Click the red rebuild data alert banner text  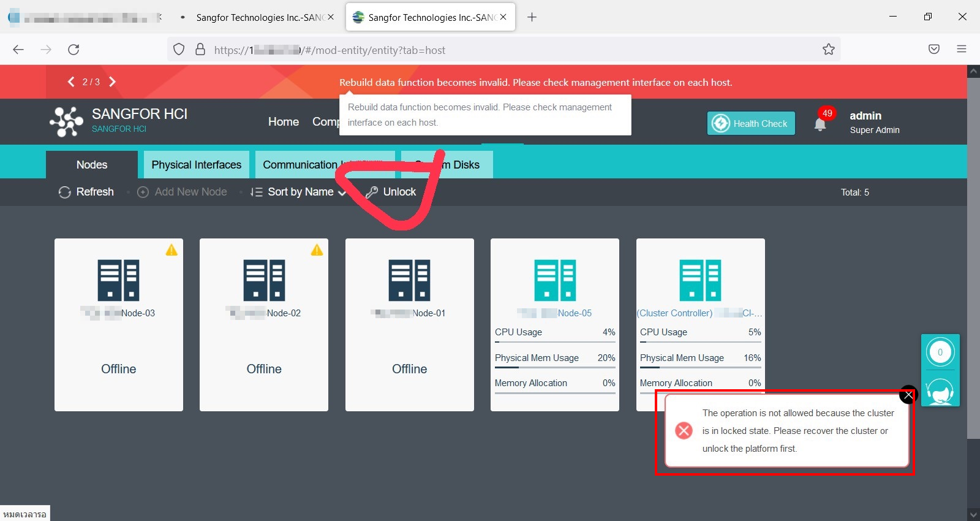tap(536, 82)
